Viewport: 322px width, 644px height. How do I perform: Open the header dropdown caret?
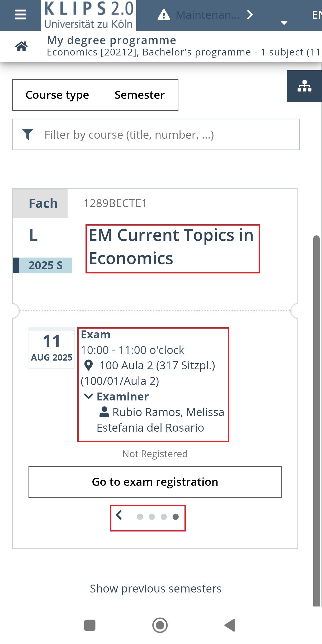pos(284,23)
